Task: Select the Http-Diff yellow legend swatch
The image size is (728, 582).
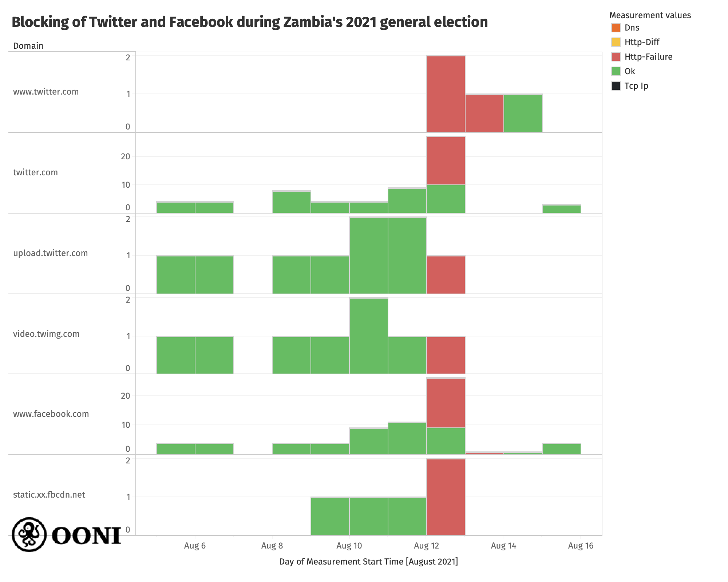Action: (x=616, y=42)
